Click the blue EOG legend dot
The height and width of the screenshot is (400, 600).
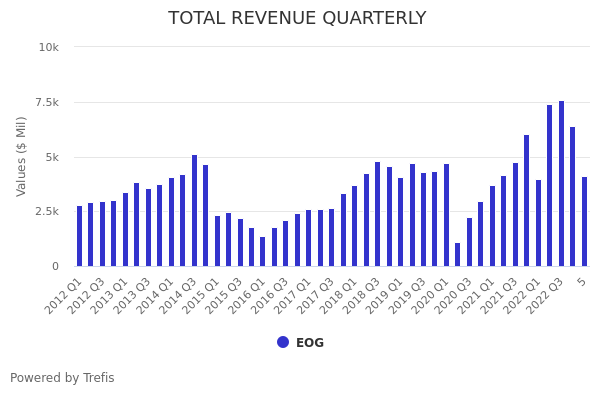point(283,342)
